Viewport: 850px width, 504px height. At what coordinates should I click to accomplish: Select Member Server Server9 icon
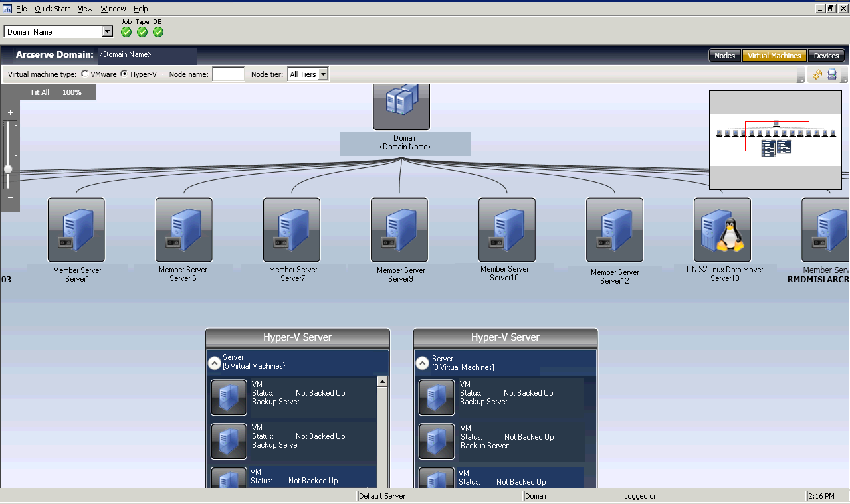click(399, 230)
